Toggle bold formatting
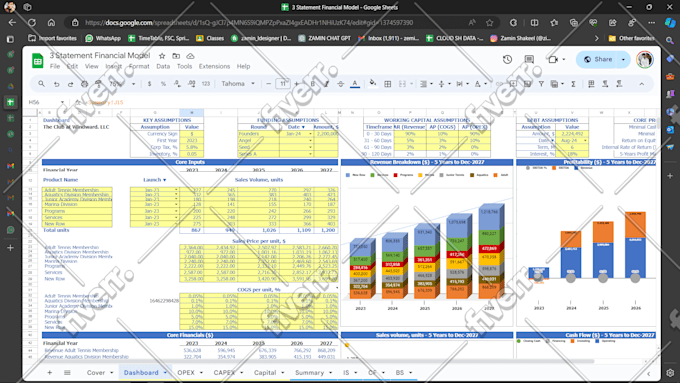 (313, 84)
